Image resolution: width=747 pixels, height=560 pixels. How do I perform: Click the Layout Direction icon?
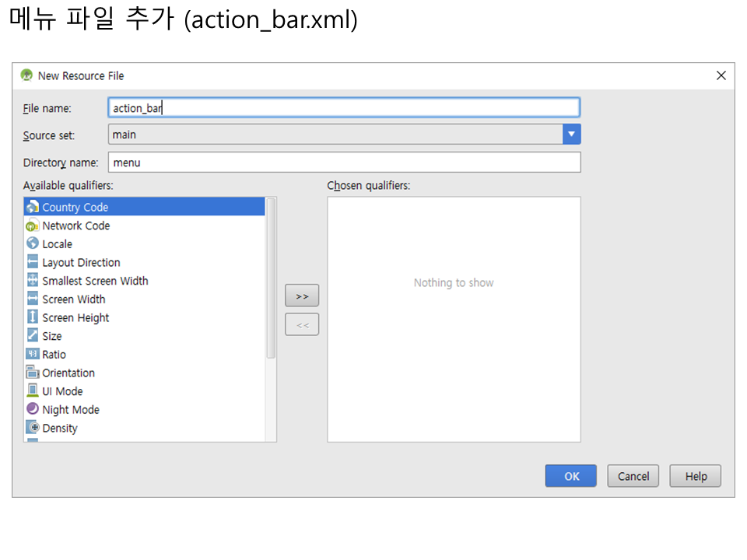[x=32, y=262]
